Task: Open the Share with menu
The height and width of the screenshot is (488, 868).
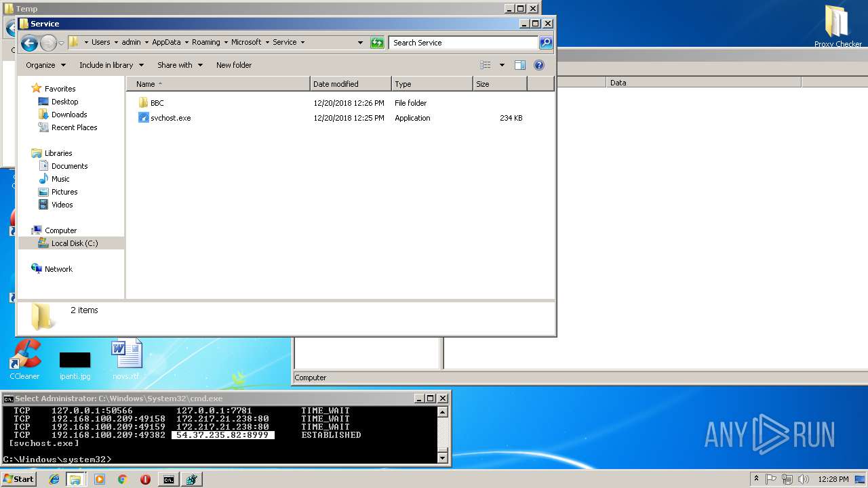Action: [x=180, y=65]
